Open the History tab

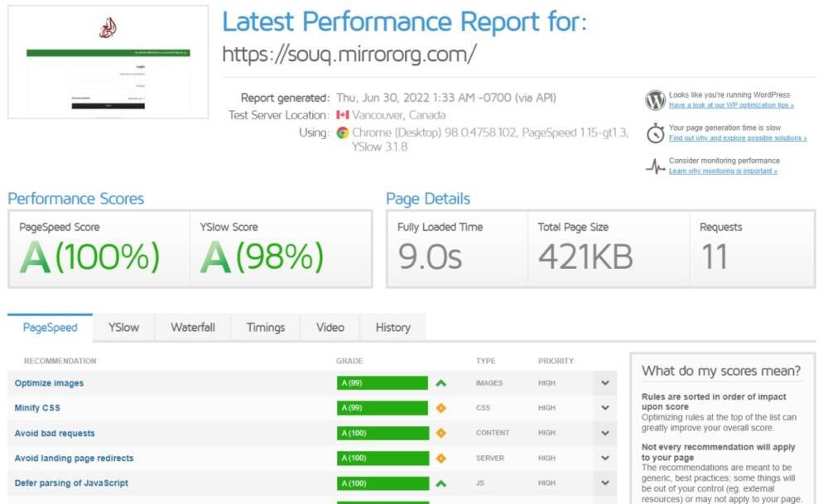pos(392,328)
